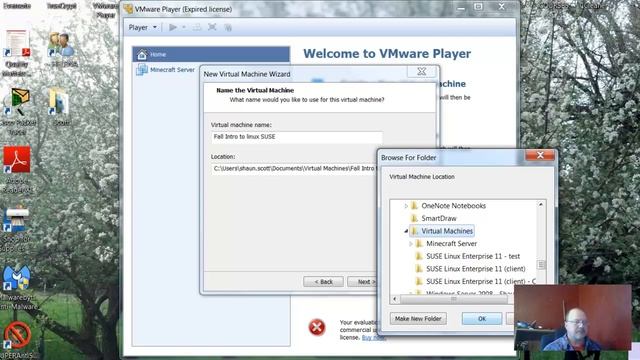Click folder icon of SUSE Linux Enterprise 11 (client)
The image size is (640, 360).
pos(419,269)
